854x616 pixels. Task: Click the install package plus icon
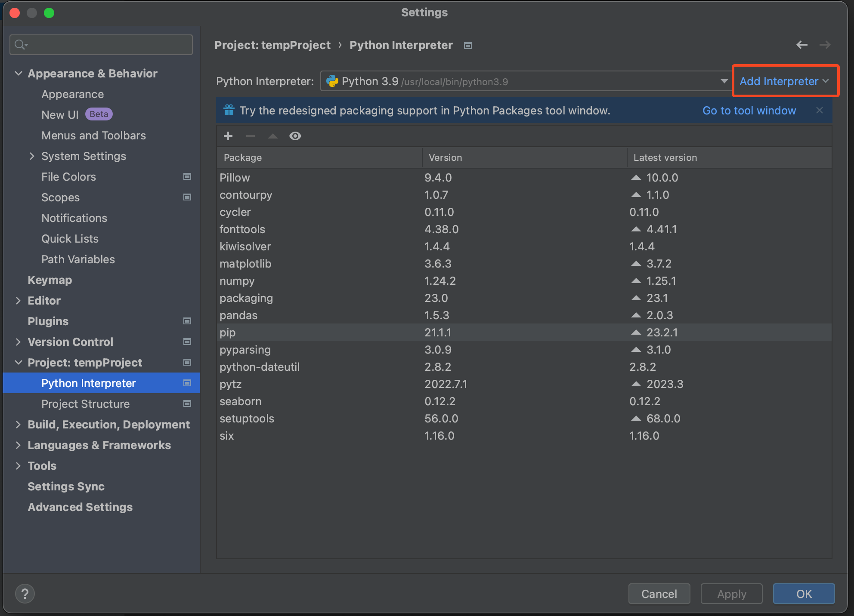(228, 136)
